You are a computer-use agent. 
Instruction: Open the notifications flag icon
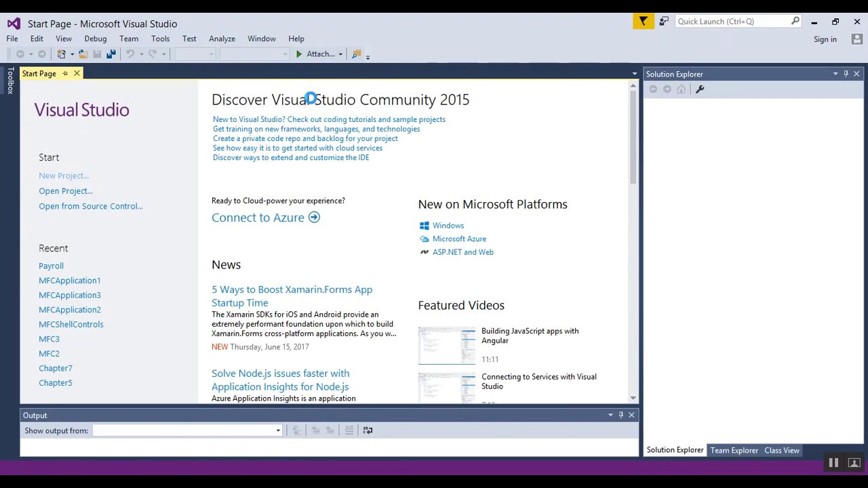click(x=643, y=22)
